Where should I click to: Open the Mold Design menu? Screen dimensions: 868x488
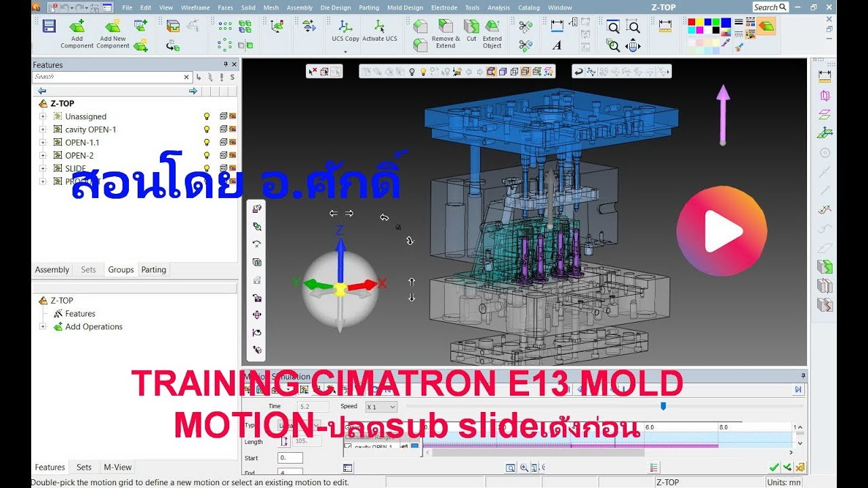(405, 7)
